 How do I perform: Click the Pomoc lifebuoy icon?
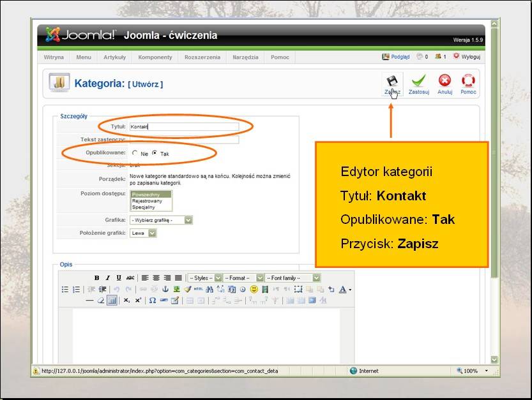[468, 80]
